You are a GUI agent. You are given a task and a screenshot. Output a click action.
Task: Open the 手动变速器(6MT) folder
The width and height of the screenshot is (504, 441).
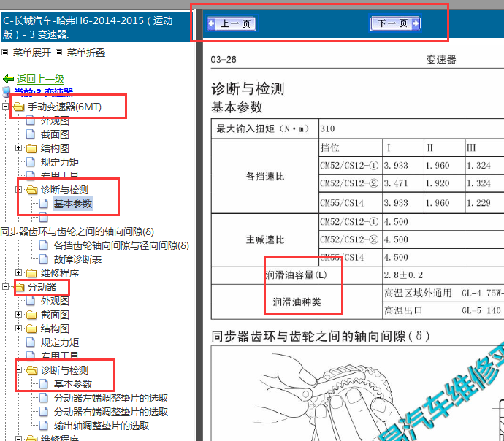pyautogui.click(x=64, y=107)
